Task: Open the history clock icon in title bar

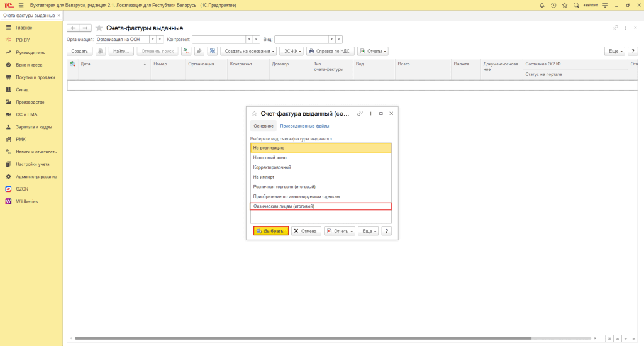Action: pyautogui.click(x=553, y=5)
